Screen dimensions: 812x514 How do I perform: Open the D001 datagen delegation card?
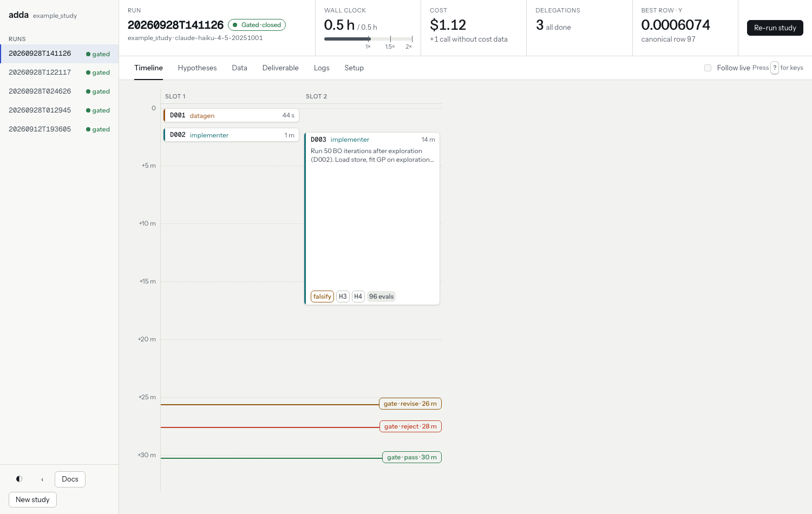[231, 115]
